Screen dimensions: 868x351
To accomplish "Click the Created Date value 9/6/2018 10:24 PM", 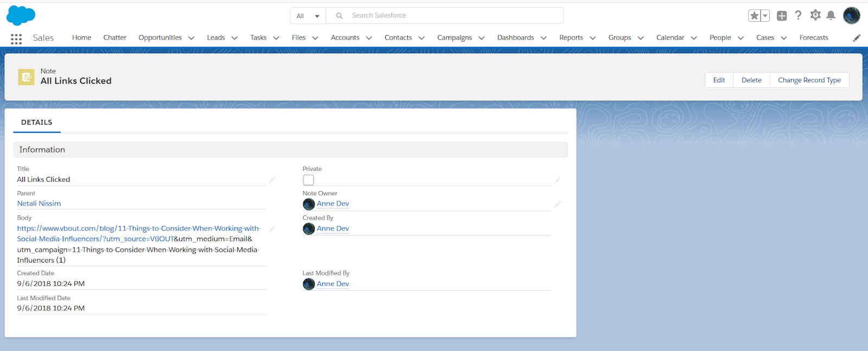I will pyautogui.click(x=51, y=284).
